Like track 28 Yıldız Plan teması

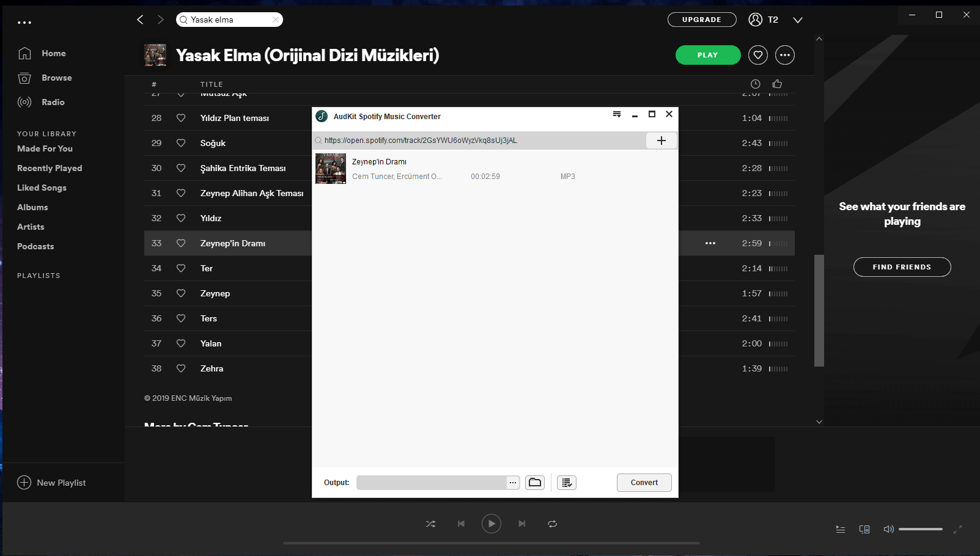[181, 118]
